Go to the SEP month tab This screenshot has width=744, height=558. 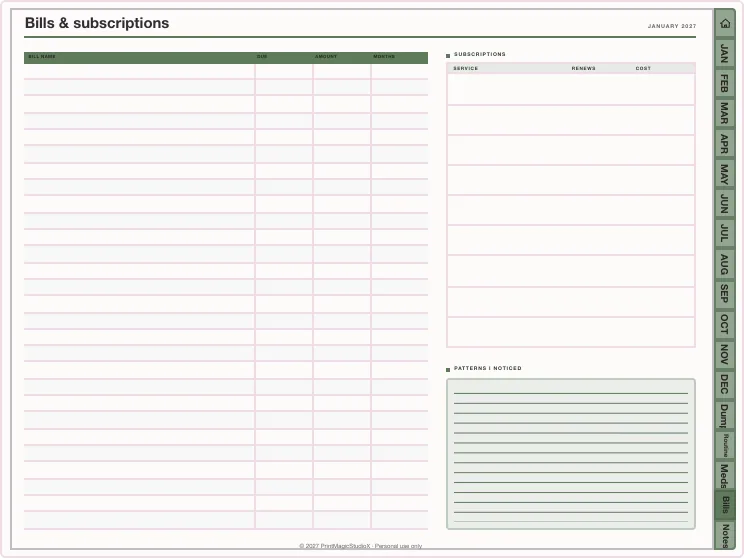click(725, 294)
